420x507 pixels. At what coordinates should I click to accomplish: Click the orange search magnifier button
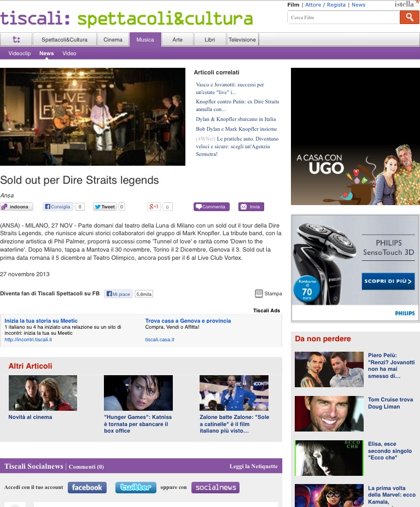coord(409,17)
